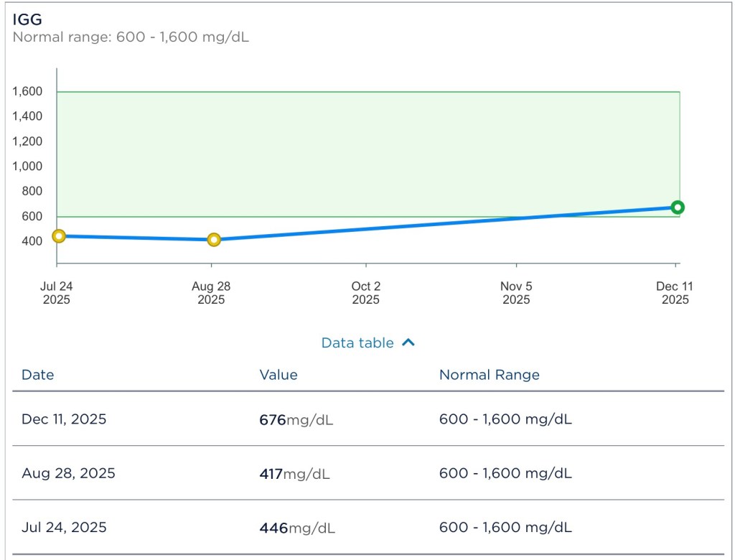Click the 1,600 y-axis label
The height and width of the screenshot is (560, 735).
click(27, 91)
